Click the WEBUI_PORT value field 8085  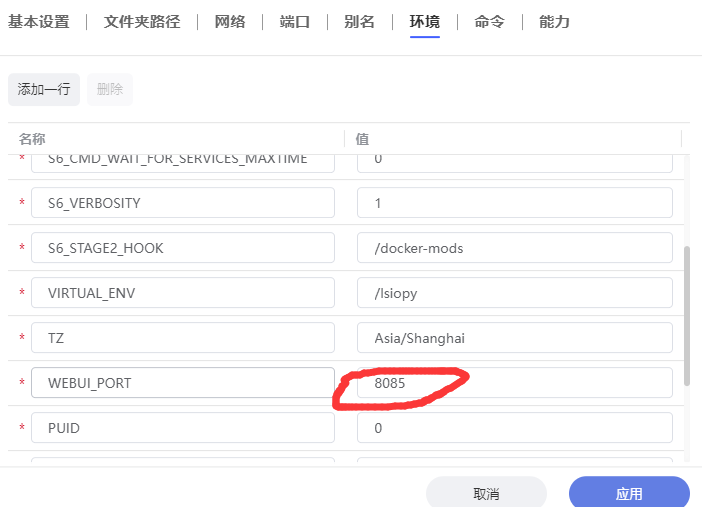(x=514, y=383)
